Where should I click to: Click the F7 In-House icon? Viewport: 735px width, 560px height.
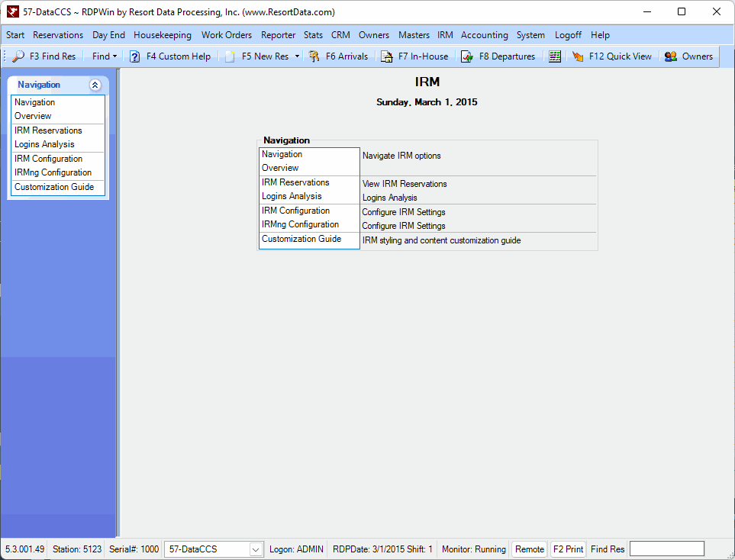386,56
